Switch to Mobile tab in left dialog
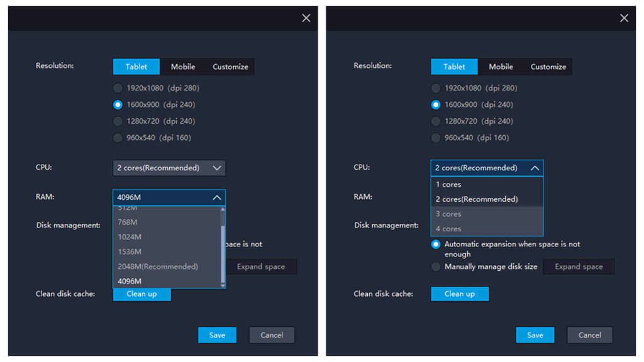Screen dimensions: 644x362 [x=183, y=67]
